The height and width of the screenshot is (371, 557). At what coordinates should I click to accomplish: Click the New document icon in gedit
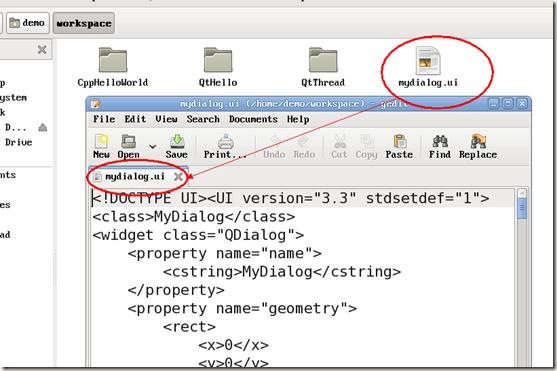101,141
